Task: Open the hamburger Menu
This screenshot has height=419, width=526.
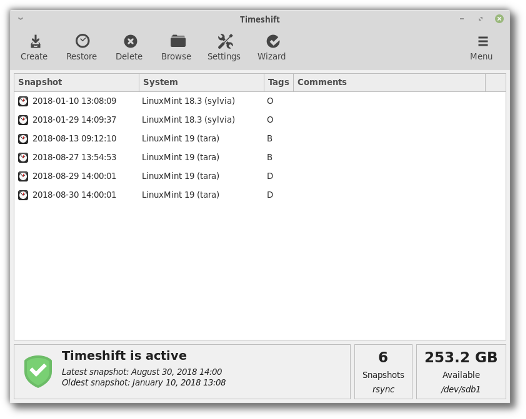Action: pyautogui.click(x=482, y=47)
